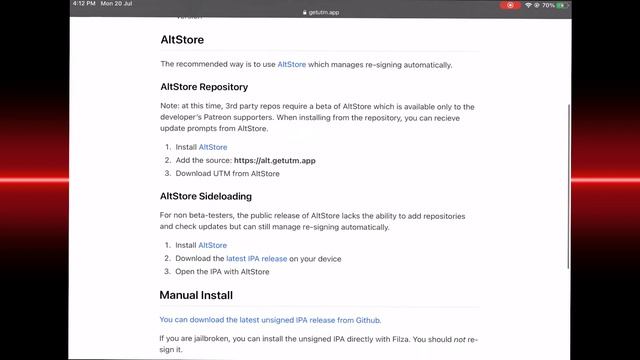640x360 pixels.
Task: Tap the Wi-Fi status icon
Action: pyautogui.click(x=528, y=5)
